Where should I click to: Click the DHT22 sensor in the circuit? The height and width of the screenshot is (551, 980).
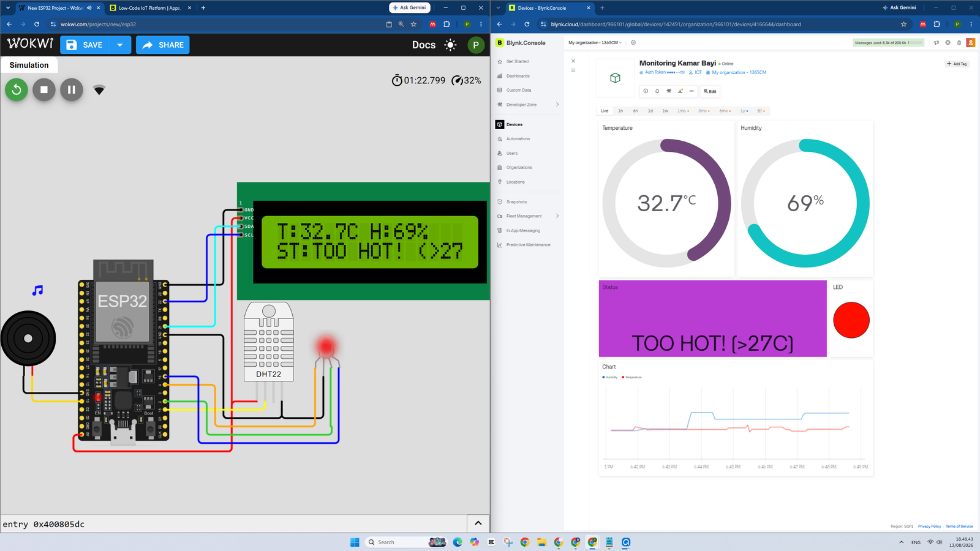click(269, 342)
